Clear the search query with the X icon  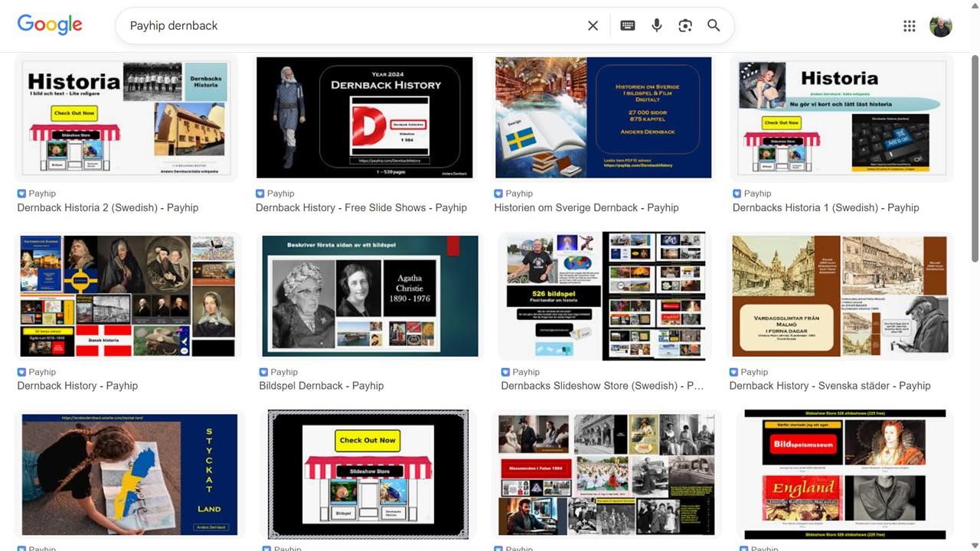(593, 26)
